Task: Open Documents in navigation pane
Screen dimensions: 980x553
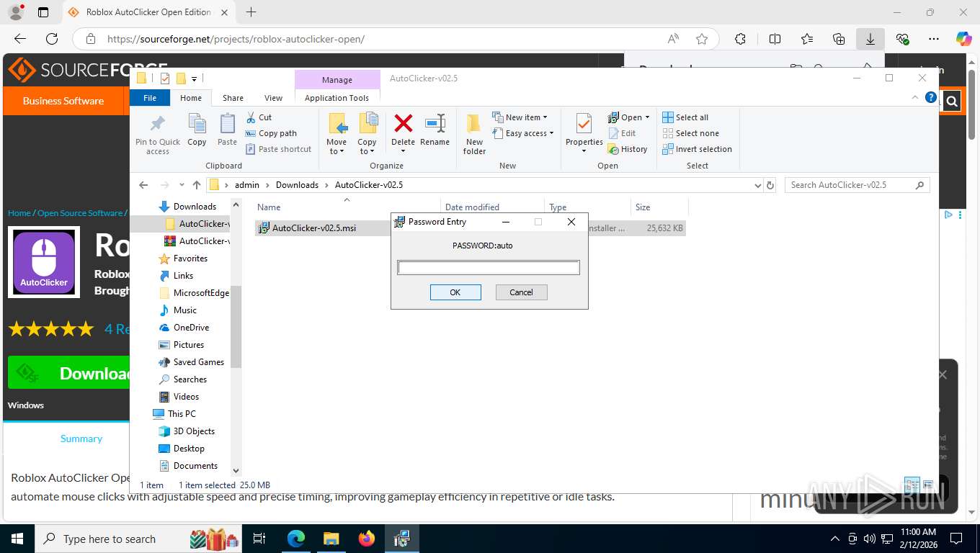Action: (195, 466)
